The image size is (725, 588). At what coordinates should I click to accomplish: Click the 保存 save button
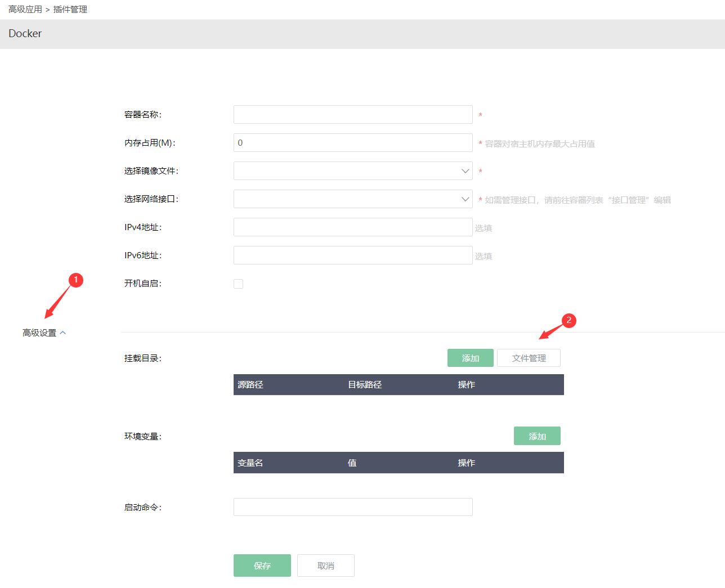coord(262,565)
